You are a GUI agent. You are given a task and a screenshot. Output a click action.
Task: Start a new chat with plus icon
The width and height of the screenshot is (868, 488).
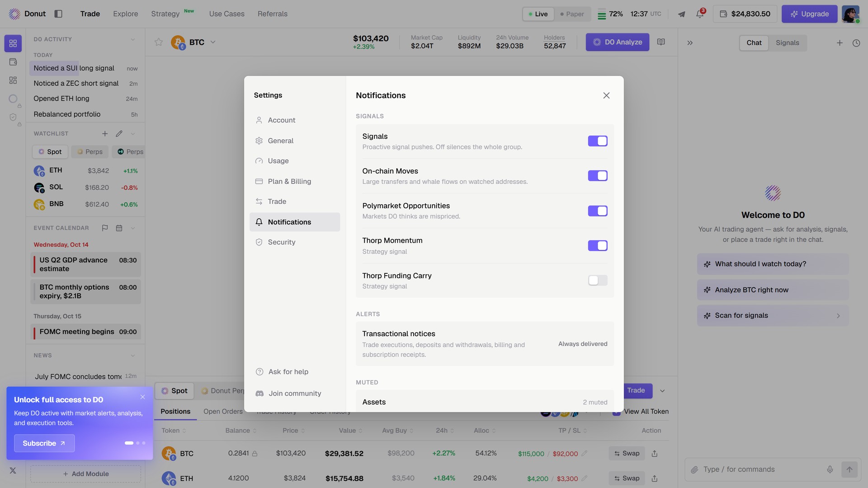tap(840, 43)
